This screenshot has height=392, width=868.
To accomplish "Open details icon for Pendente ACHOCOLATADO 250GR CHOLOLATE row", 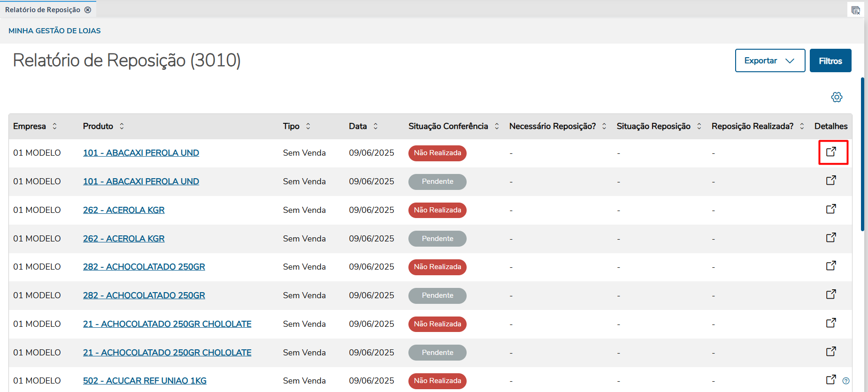I will point(831,351).
